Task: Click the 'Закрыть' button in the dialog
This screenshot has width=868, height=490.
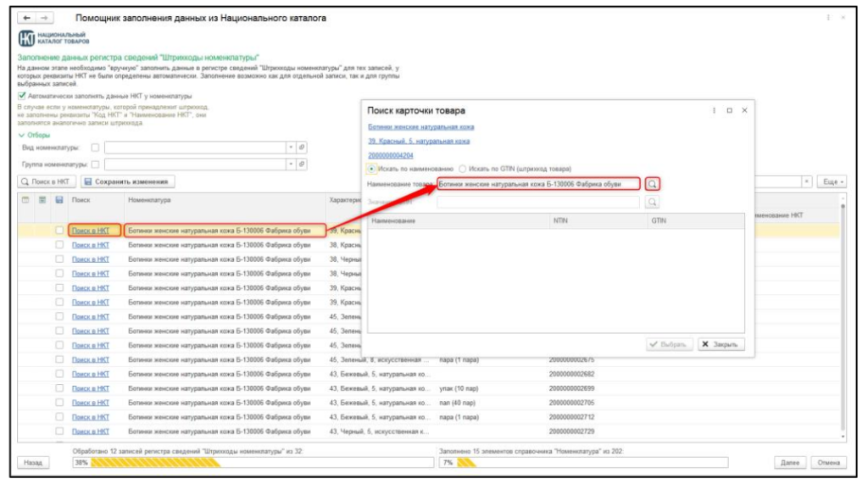Action: (721, 345)
